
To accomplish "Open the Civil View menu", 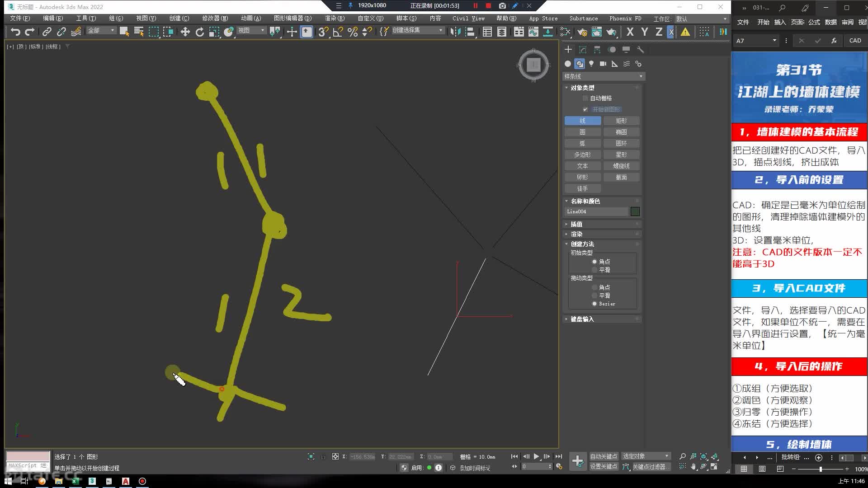I will [x=468, y=19].
